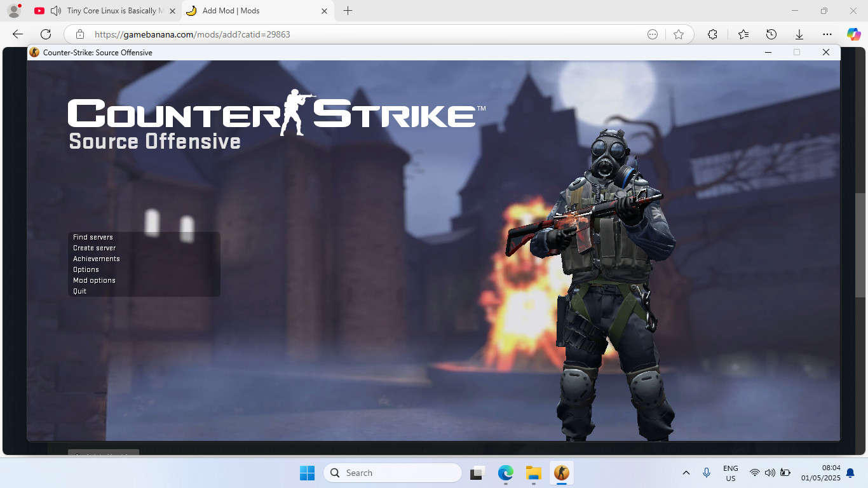Click the address bar URL field
Screen dimensions: 868x488
point(254,34)
